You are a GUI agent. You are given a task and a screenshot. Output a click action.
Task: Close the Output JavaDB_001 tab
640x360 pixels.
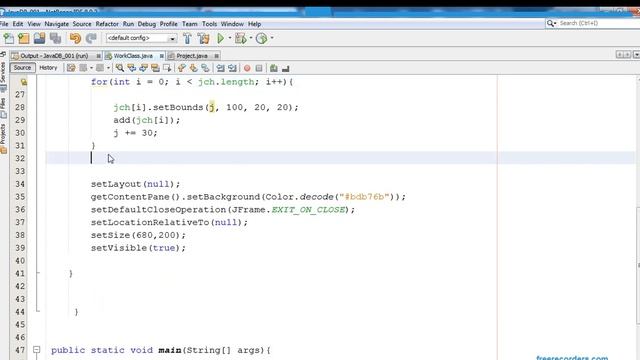98,56
